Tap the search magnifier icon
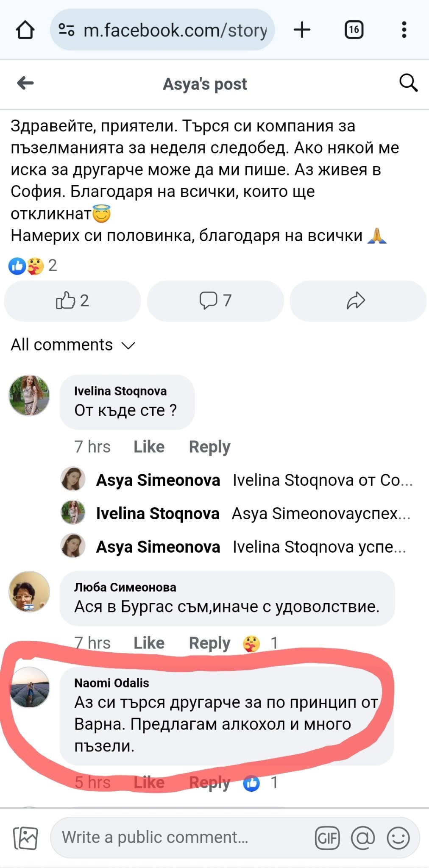The height and width of the screenshot is (868, 429). tap(408, 83)
